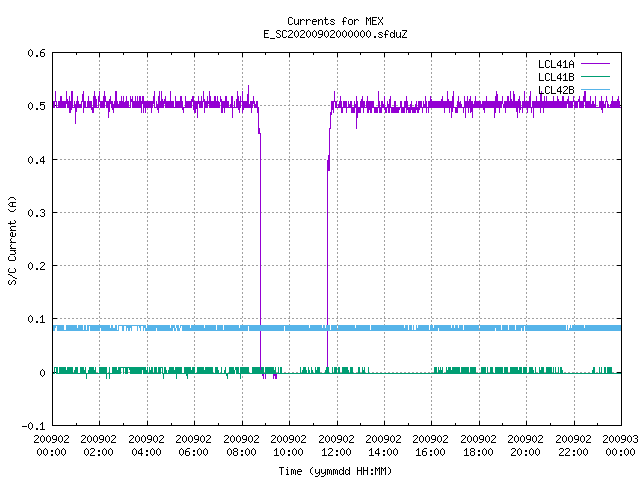Viewport: 640px width, 480px height.
Task: Click the 0.5 y-axis tick label
Action: pyautogui.click(x=36, y=106)
